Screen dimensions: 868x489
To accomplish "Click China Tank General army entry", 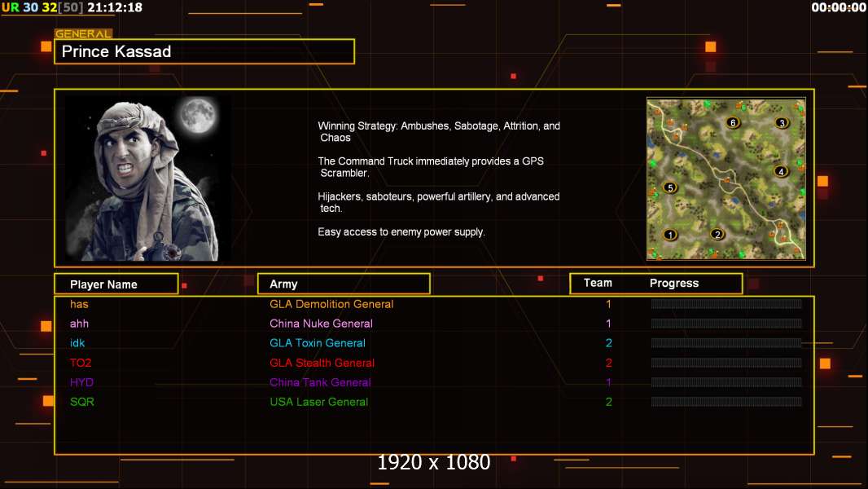I will point(320,382).
